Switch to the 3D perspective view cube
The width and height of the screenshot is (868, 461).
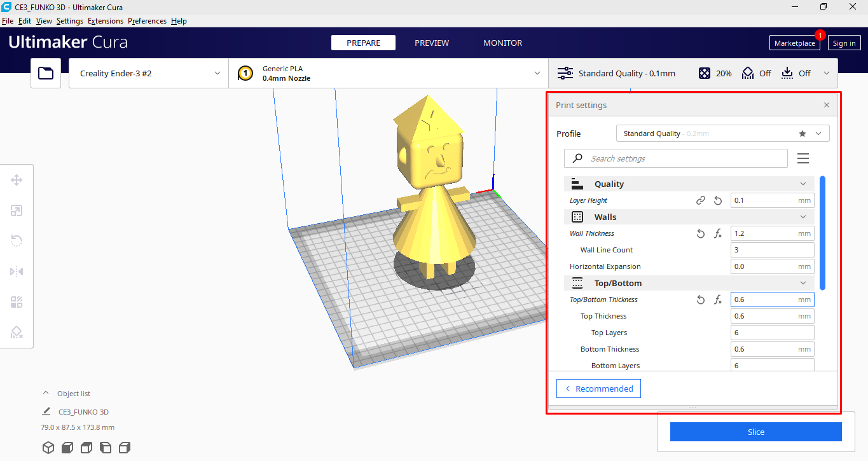(x=48, y=448)
